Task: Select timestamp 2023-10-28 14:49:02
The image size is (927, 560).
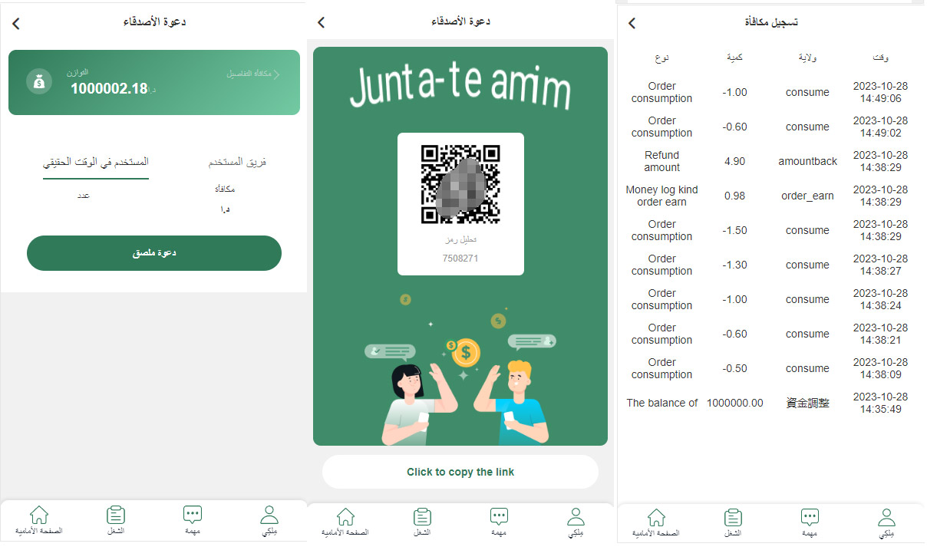Action: (x=881, y=127)
